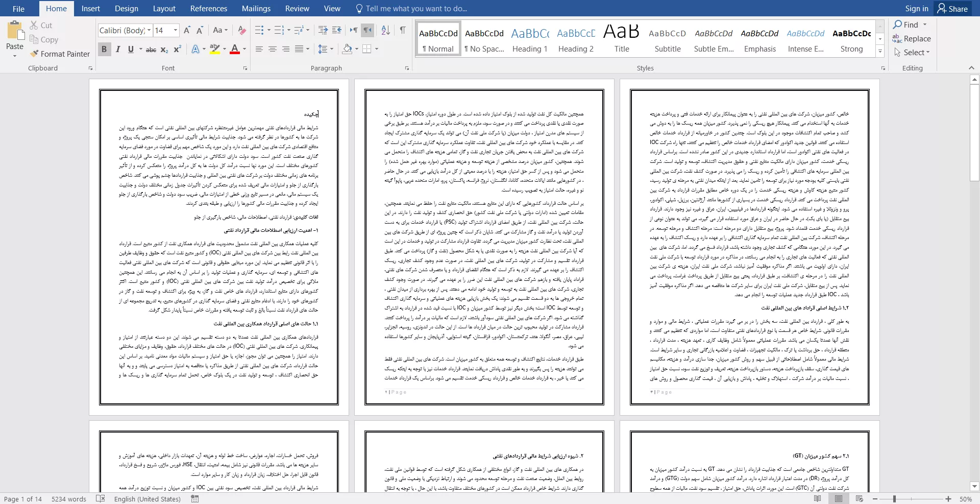Center the paragraph text
The width and height of the screenshot is (980, 504).
coord(272,49)
